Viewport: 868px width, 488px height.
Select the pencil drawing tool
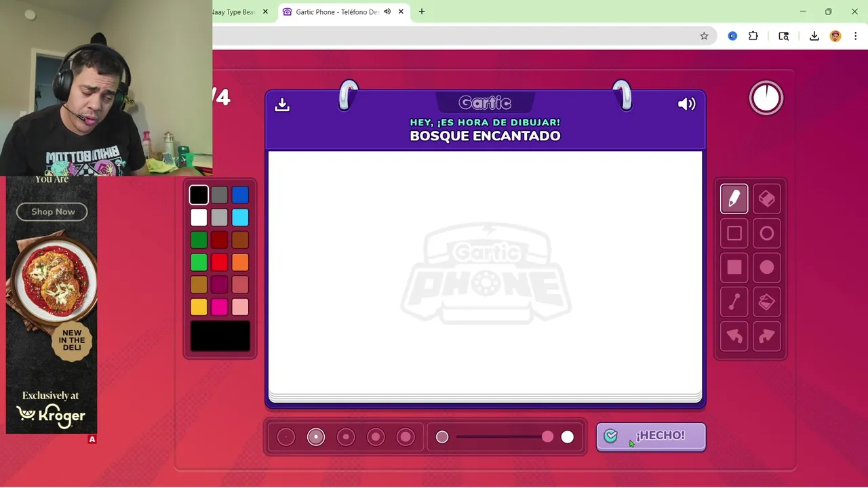[x=734, y=199]
